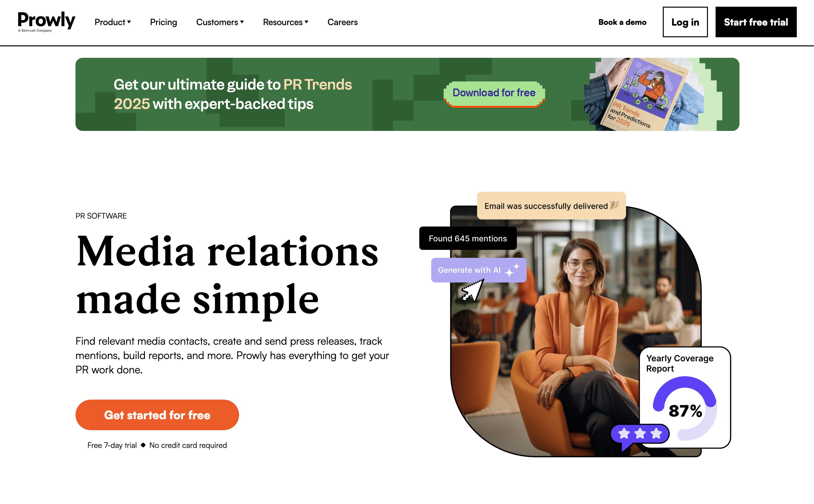Expand the Customers dropdown menu
Image resolution: width=814 pixels, height=504 pixels.
tap(220, 22)
